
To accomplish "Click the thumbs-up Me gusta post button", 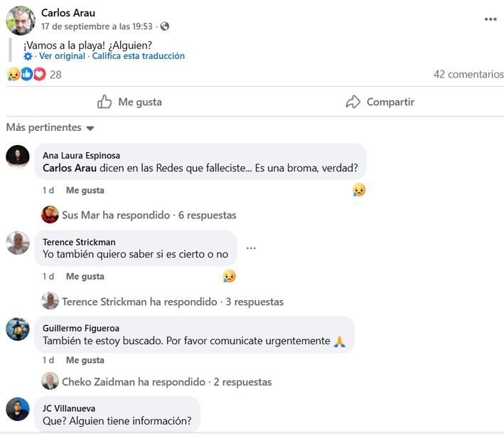I will pos(130,102).
